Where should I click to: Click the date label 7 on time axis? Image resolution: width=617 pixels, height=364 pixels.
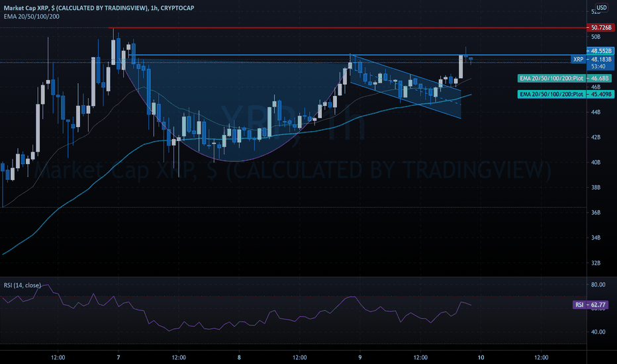pyautogui.click(x=119, y=357)
